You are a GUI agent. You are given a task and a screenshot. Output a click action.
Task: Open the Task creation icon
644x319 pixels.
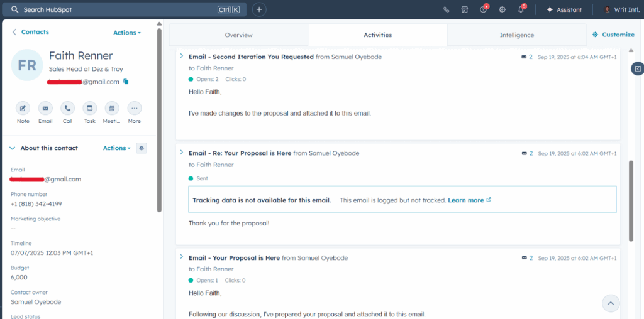tap(90, 108)
